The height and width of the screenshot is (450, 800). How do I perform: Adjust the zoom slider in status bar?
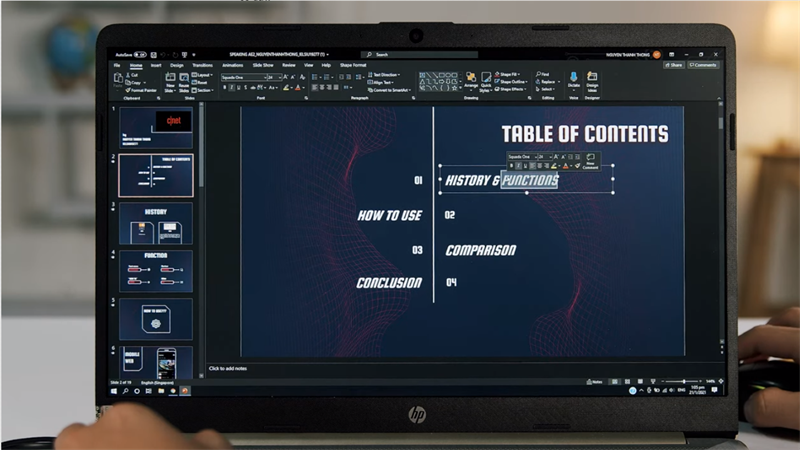click(x=684, y=381)
